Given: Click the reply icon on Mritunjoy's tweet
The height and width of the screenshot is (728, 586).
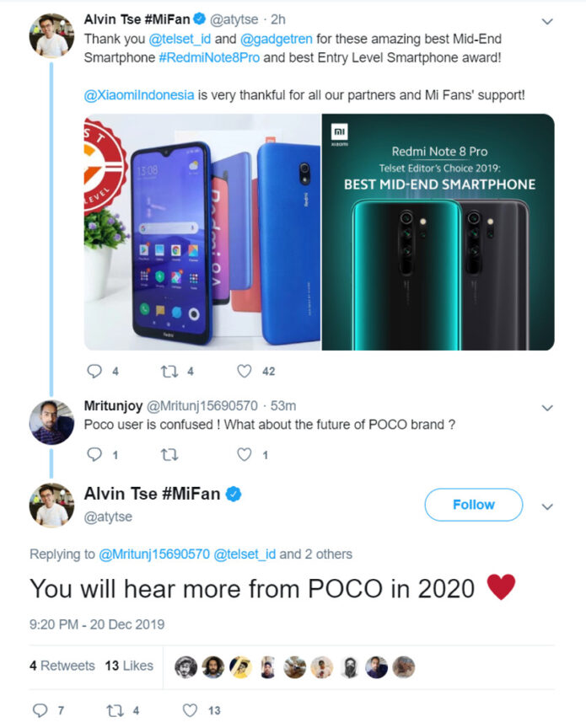Looking at the screenshot, I should point(93,455).
